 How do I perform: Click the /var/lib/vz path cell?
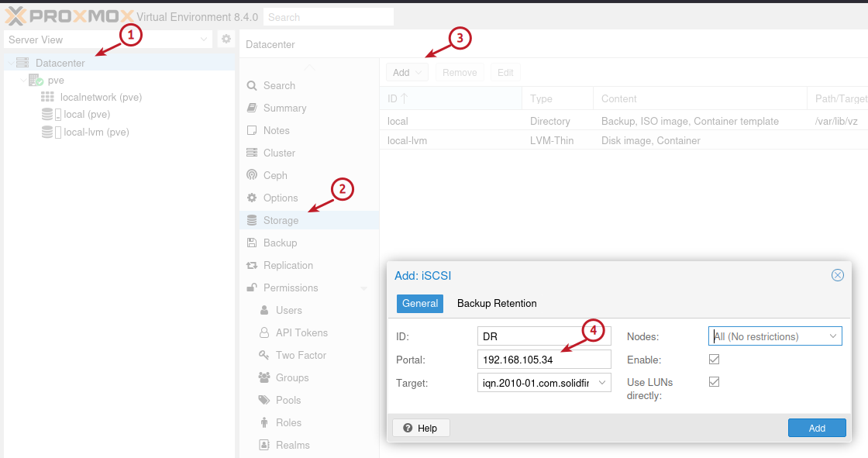[x=836, y=122]
